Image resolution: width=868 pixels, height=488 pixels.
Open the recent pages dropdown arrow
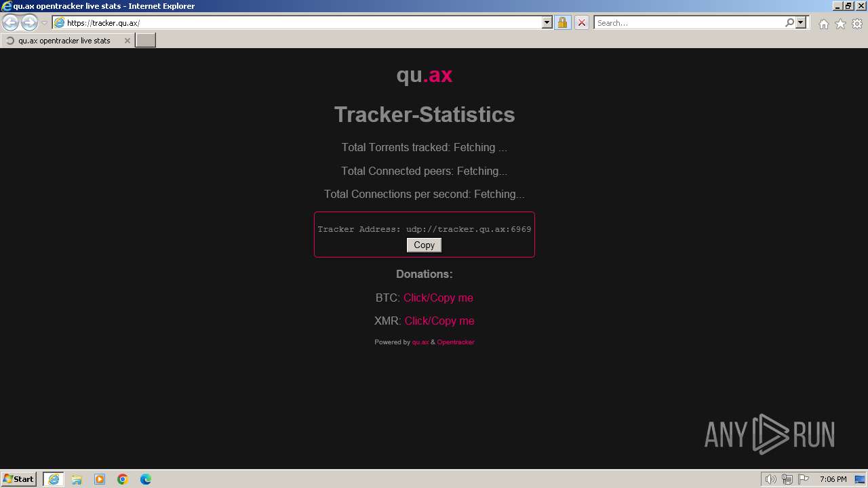point(44,23)
